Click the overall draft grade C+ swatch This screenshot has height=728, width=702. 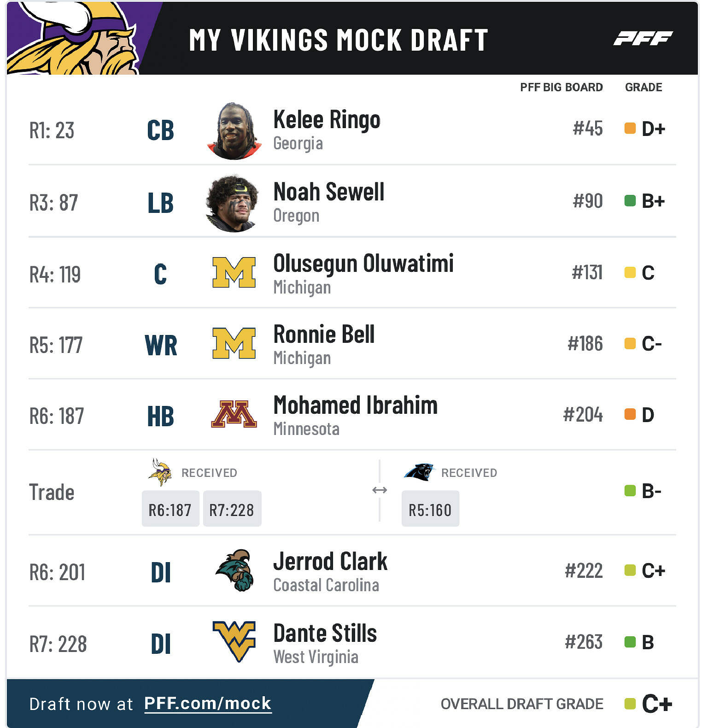tap(630, 704)
